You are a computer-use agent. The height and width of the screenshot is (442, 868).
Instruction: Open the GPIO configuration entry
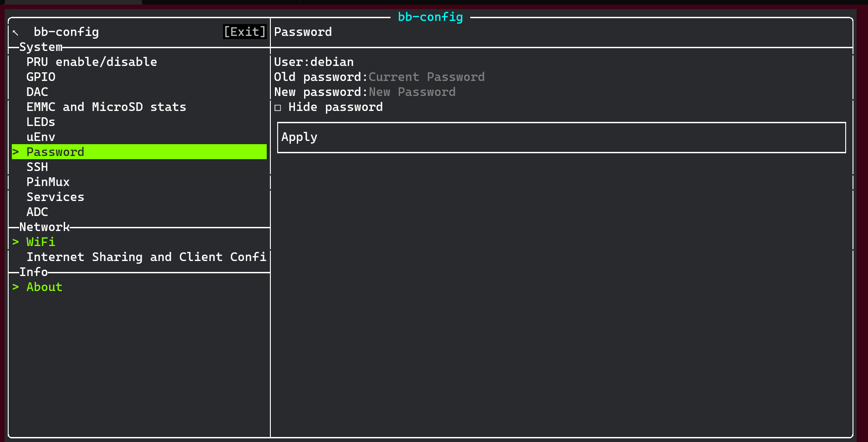click(x=41, y=77)
